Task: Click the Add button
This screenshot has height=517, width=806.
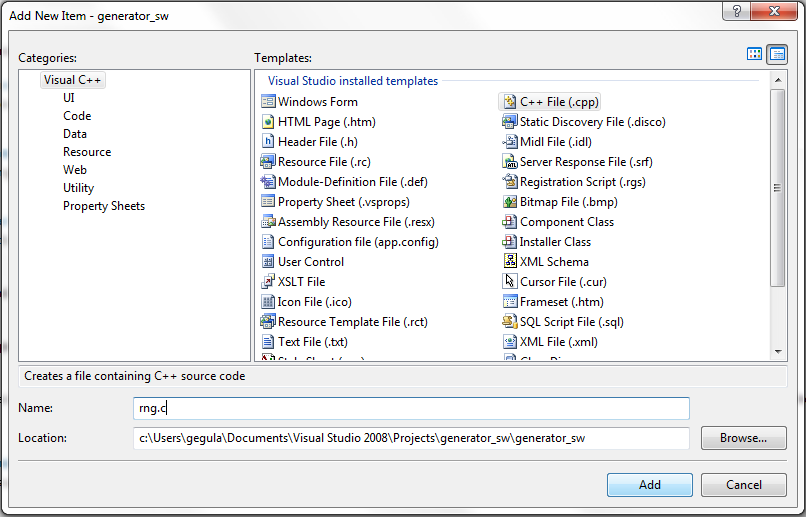Action: coord(650,485)
